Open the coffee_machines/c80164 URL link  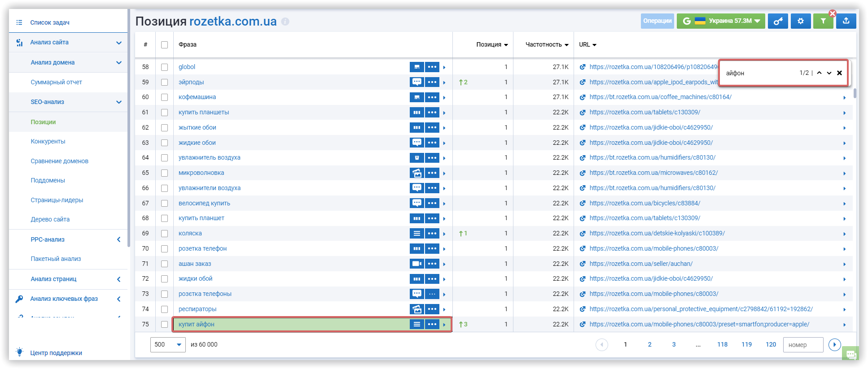point(661,97)
